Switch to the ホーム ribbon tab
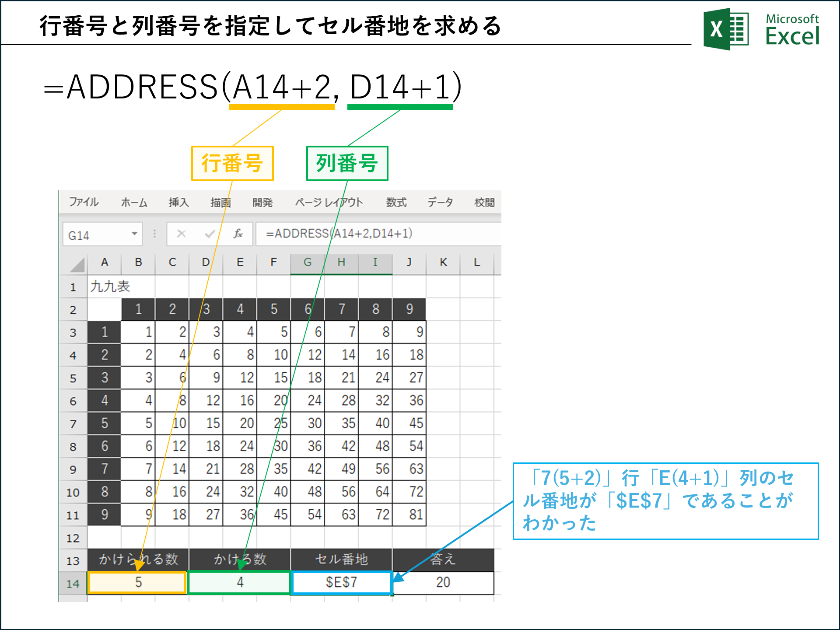 [134, 203]
